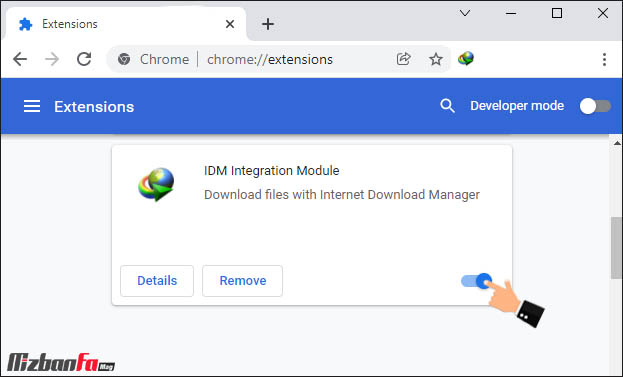Open the tab search chevron
The height and width of the screenshot is (377, 623).
pyautogui.click(x=465, y=14)
